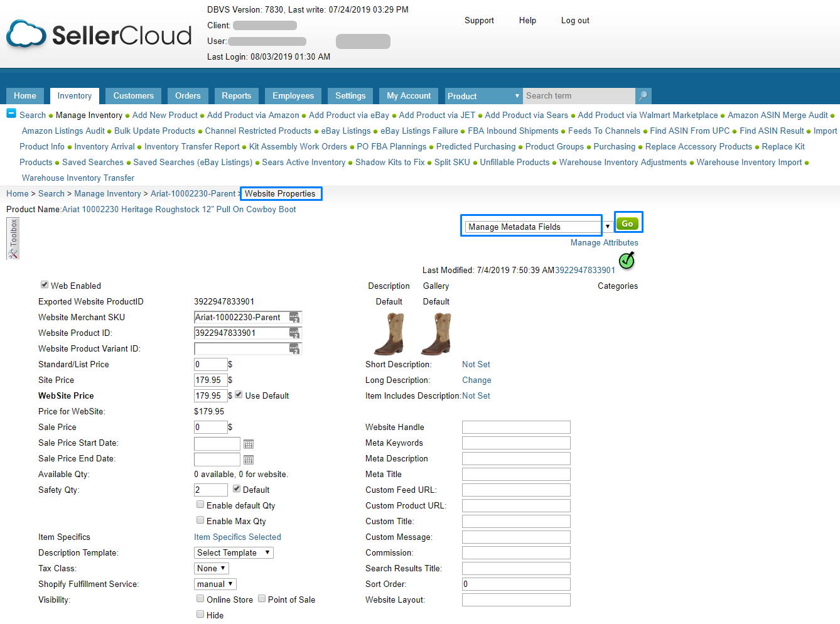Open Shopify Fulfillment Service dropdown

point(215,584)
